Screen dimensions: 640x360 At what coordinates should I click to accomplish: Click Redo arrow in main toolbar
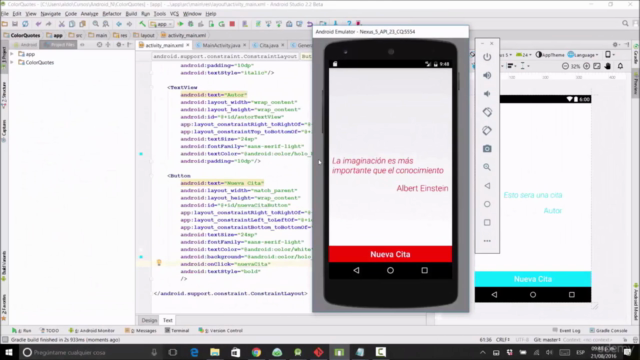(x=49, y=24)
